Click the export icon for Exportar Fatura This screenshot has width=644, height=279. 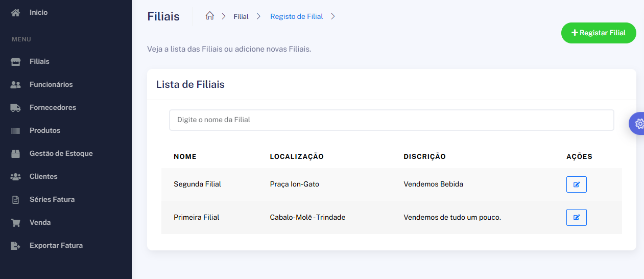(x=16, y=246)
